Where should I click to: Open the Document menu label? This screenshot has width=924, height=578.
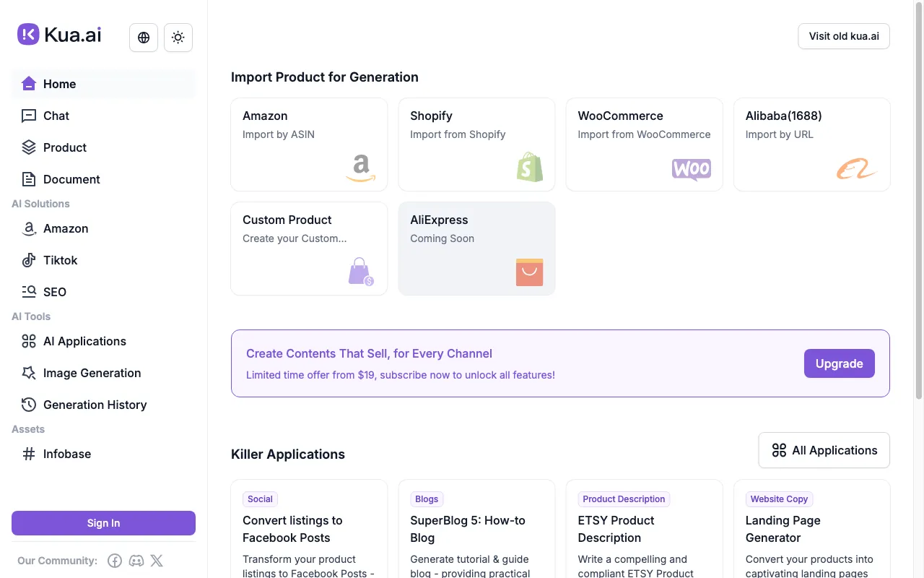pos(71,179)
